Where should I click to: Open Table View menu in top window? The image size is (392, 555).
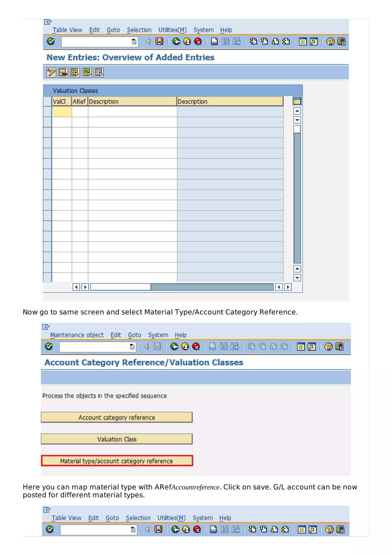tap(67, 30)
